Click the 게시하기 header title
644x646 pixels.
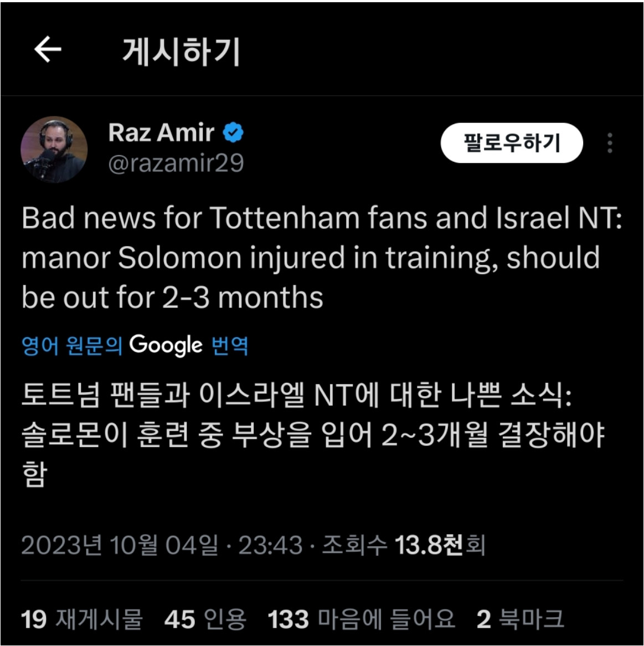point(181,51)
